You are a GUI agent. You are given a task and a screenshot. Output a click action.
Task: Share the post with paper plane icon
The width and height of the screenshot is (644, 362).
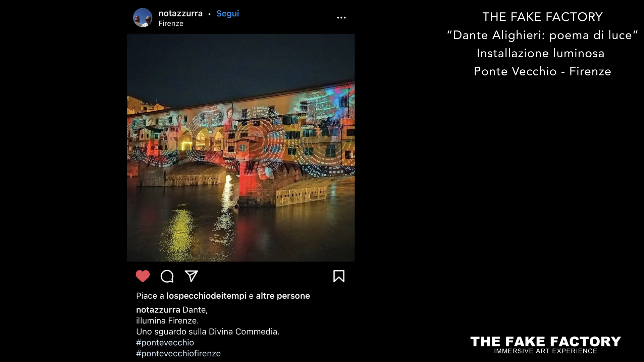click(x=191, y=276)
